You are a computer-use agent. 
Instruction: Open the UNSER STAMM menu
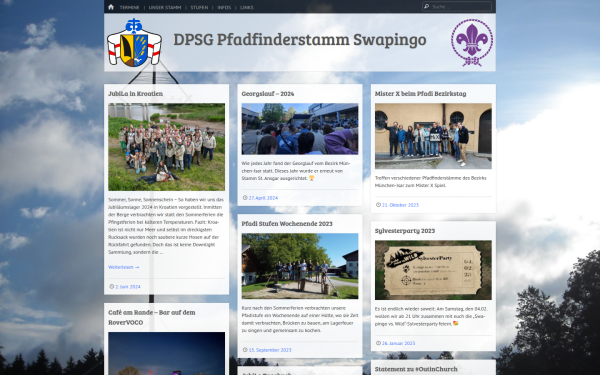tap(165, 7)
